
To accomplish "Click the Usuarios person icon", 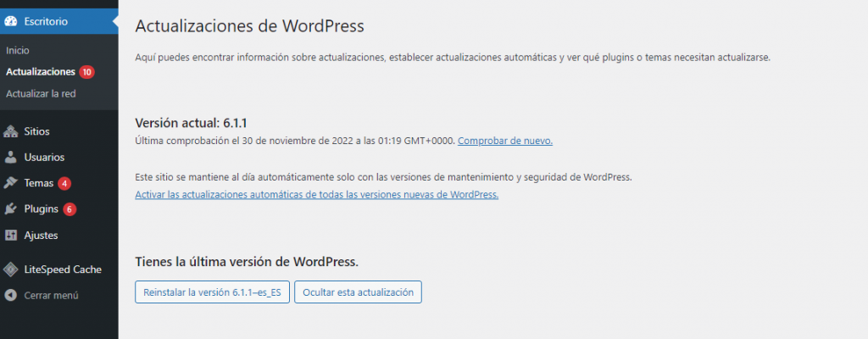I will [x=10, y=158].
